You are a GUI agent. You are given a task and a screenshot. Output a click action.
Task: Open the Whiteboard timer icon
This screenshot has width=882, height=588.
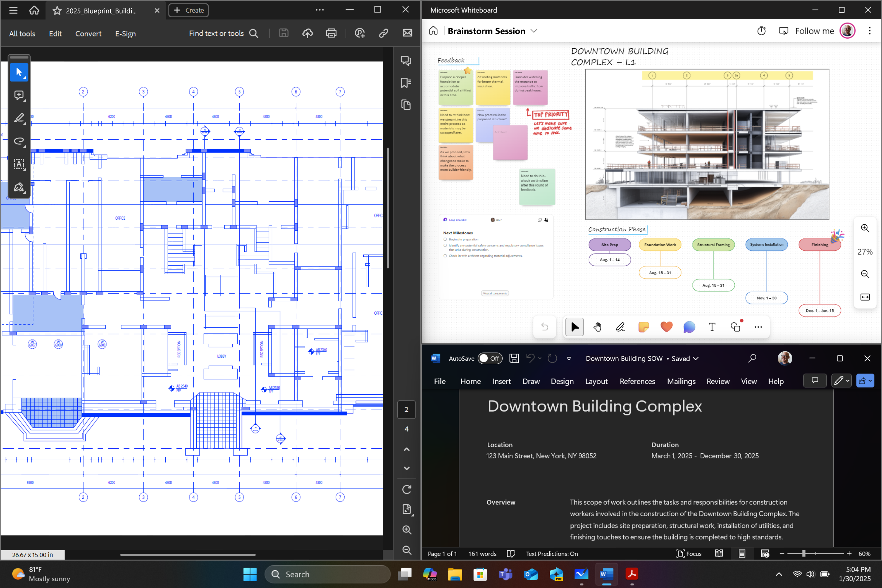(761, 31)
